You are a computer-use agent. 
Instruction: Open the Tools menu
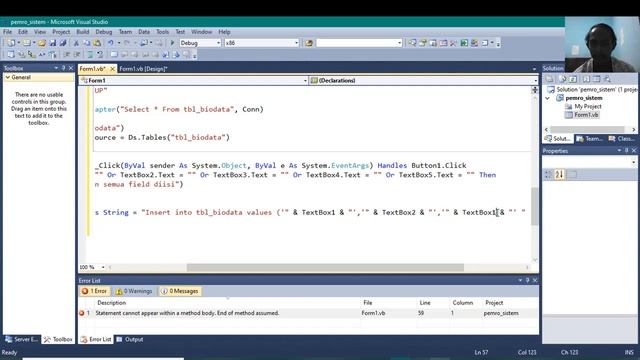click(162, 32)
